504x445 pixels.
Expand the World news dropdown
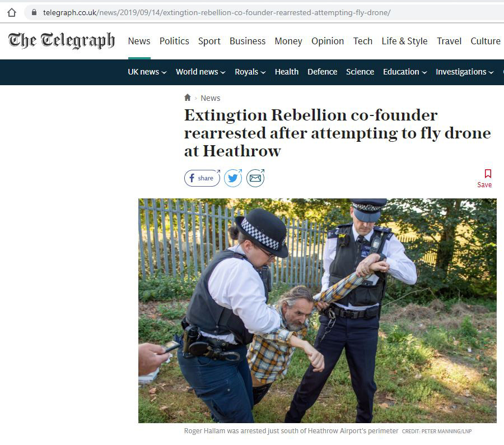pyautogui.click(x=200, y=72)
